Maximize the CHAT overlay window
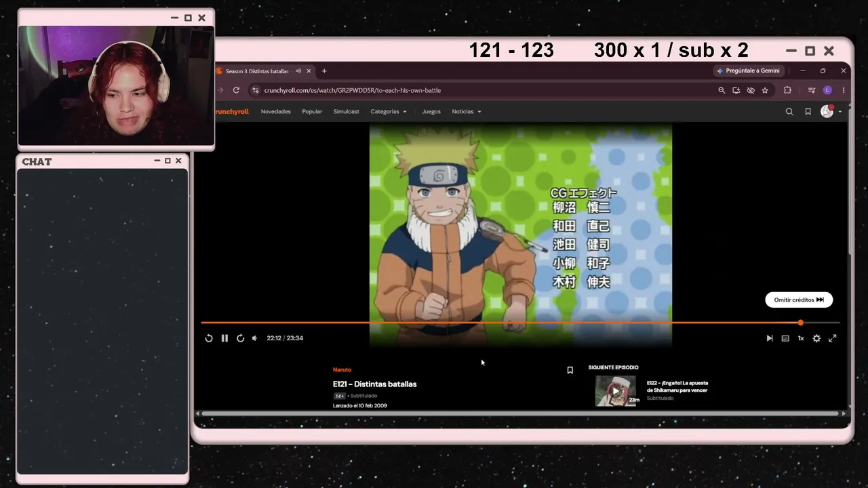868x488 pixels. pos(167,161)
